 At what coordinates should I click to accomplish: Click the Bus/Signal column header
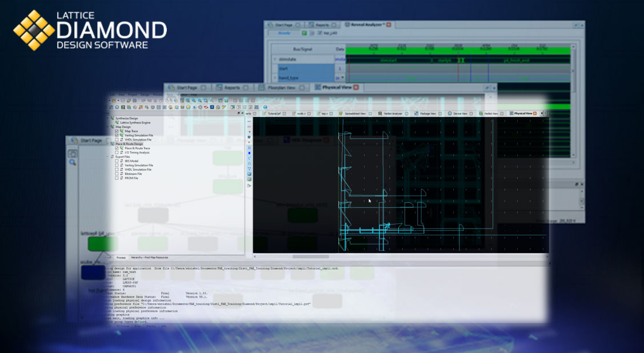[x=303, y=49]
